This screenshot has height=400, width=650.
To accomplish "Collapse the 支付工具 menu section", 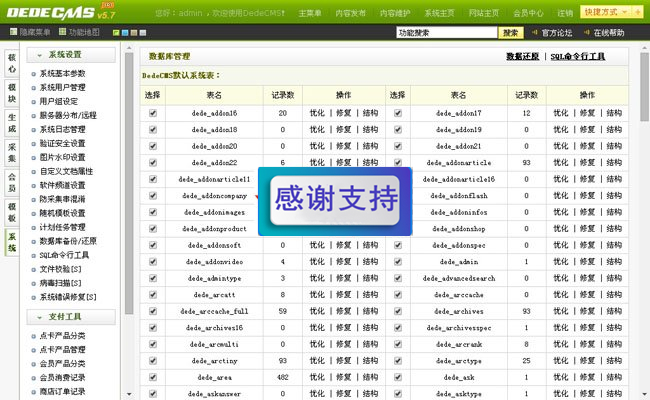I will pyautogui.click(x=71, y=317).
